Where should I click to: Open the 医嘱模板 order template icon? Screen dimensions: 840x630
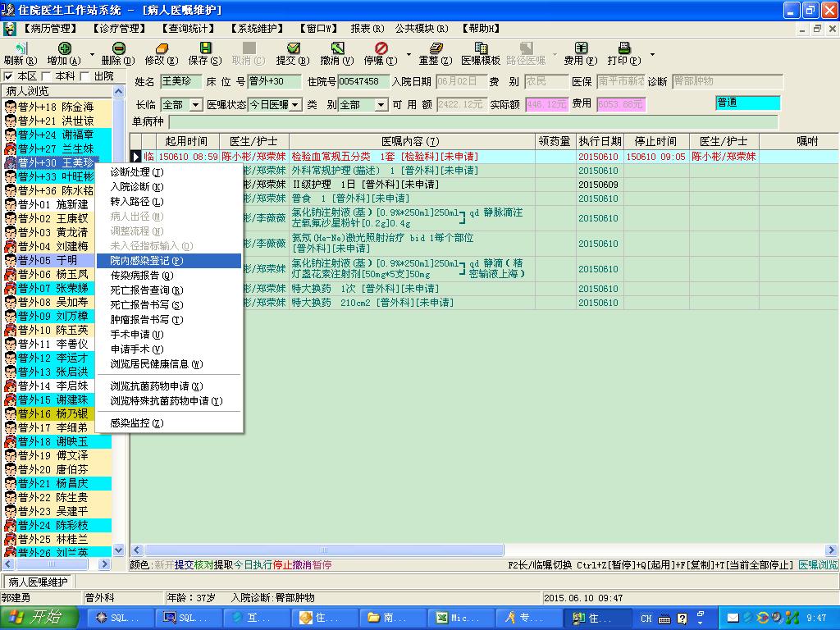481,48
